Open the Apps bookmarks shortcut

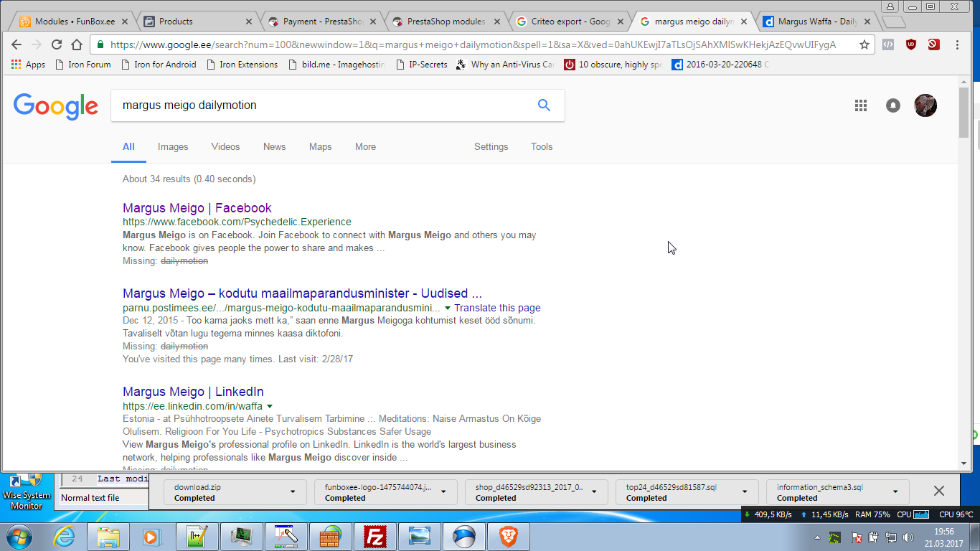pyautogui.click(x=28, y=65)
